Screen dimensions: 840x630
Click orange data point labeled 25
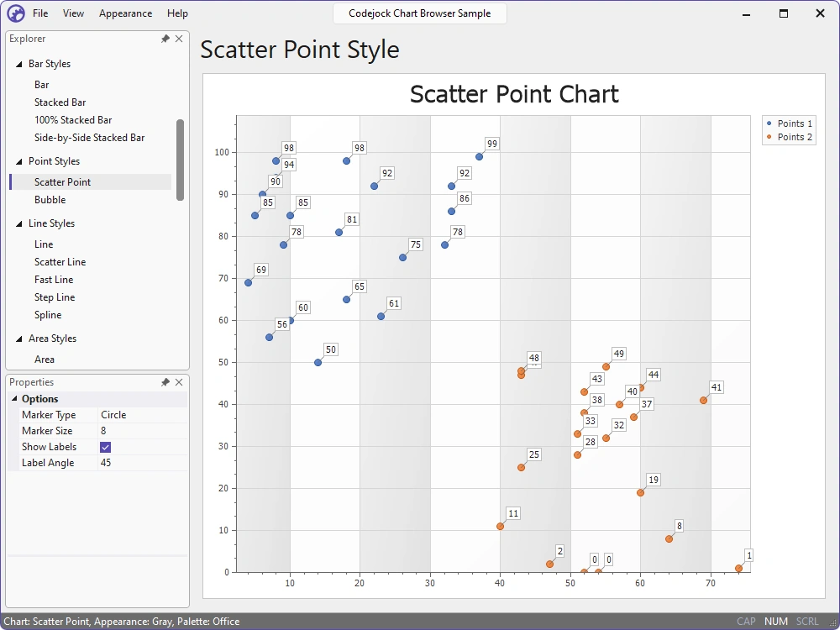click(x=522, y=468)
